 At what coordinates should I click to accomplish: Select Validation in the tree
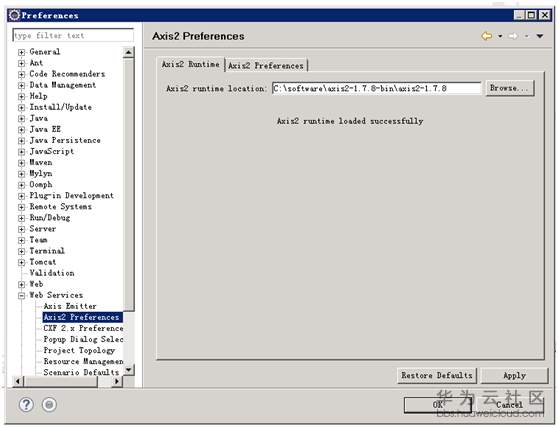tap(52, 273)
